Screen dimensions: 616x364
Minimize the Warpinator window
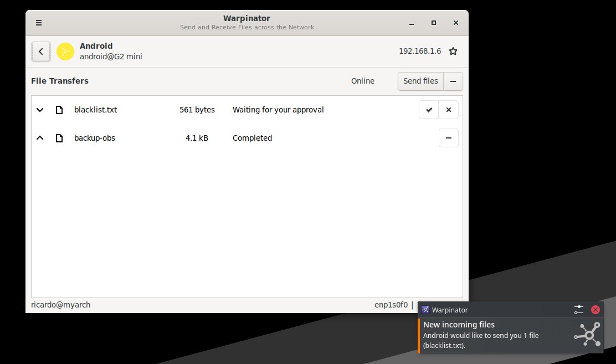pyautogui.click(x=412, y=23)
